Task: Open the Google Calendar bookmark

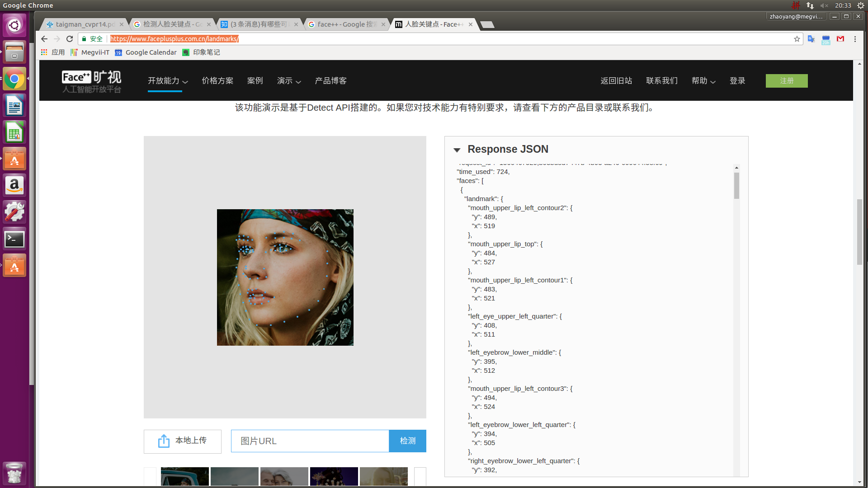Action: pyautogui.click(x=146, y=52)
